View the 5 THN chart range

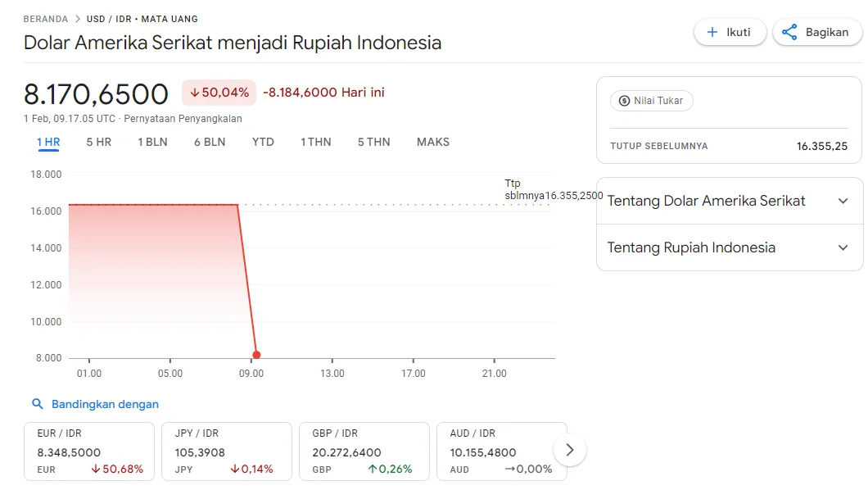click(373, 142)
